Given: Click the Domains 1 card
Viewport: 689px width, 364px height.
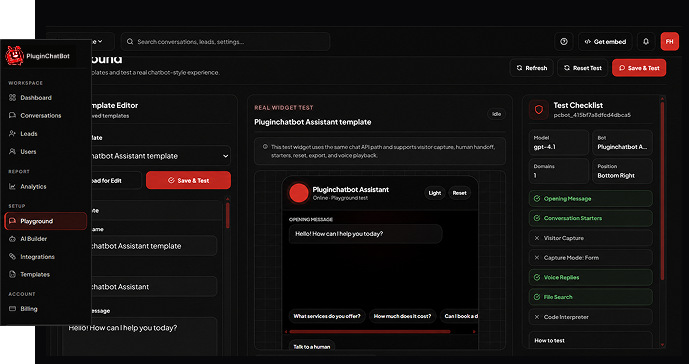Looking at the screenshot, I should click(558, 171).
